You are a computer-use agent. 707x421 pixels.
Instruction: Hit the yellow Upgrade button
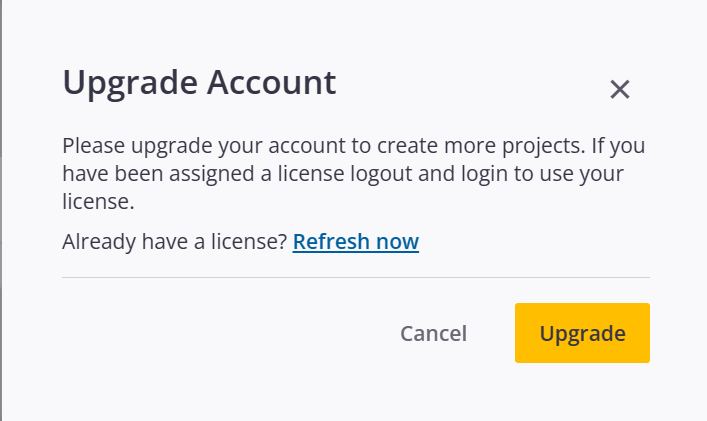coord(582,333)
